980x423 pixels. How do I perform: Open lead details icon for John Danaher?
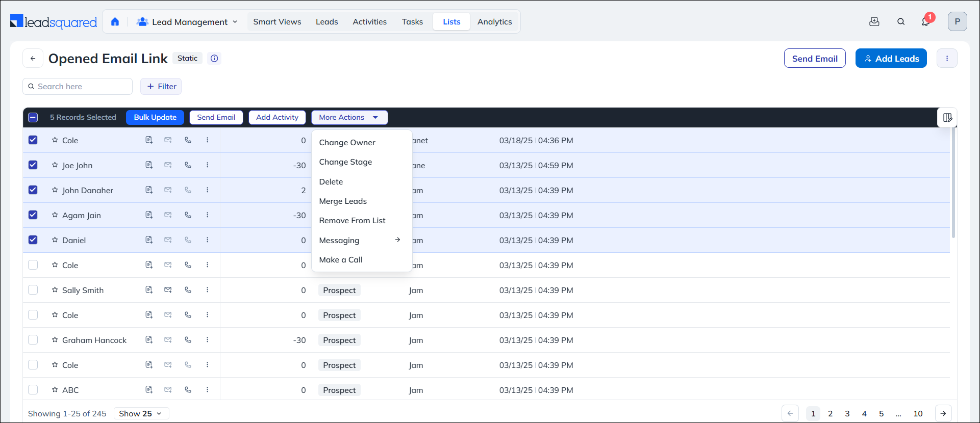[x=149, y=190]
